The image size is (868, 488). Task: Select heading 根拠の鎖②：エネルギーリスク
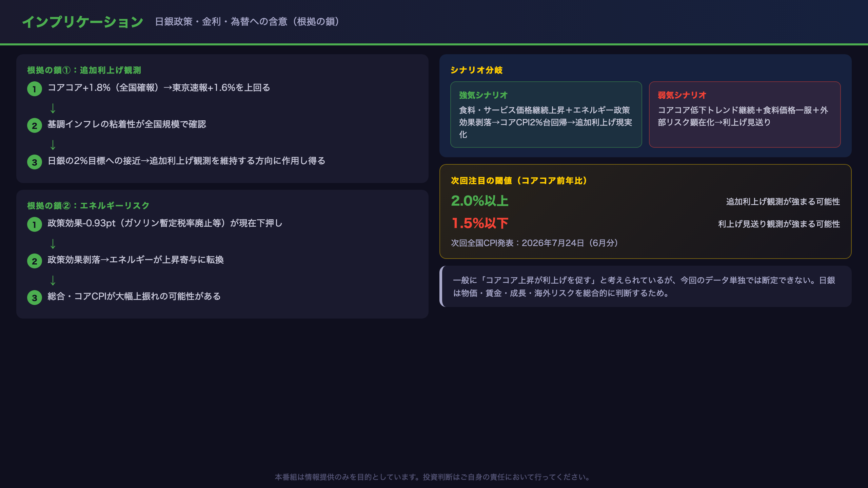[88, 206]
